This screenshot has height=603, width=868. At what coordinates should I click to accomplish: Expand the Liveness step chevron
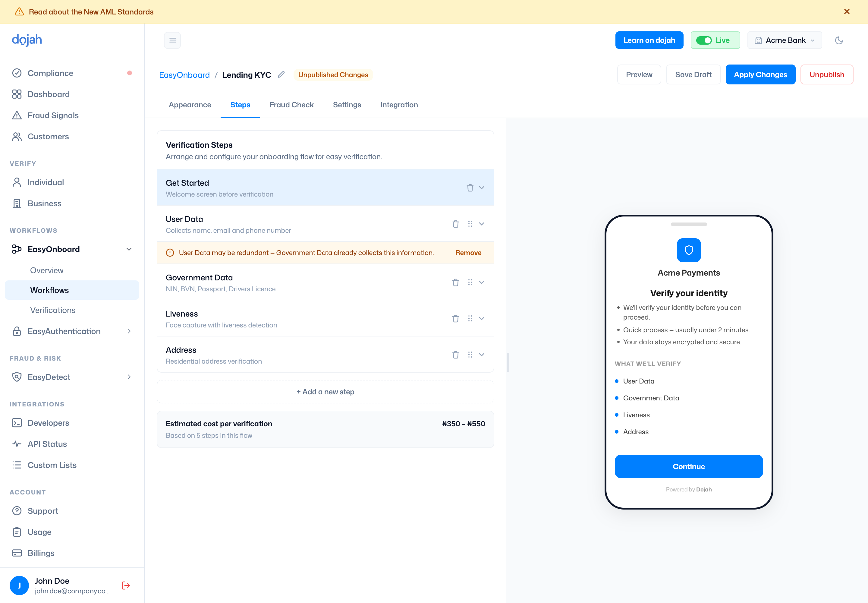point(481,318)
